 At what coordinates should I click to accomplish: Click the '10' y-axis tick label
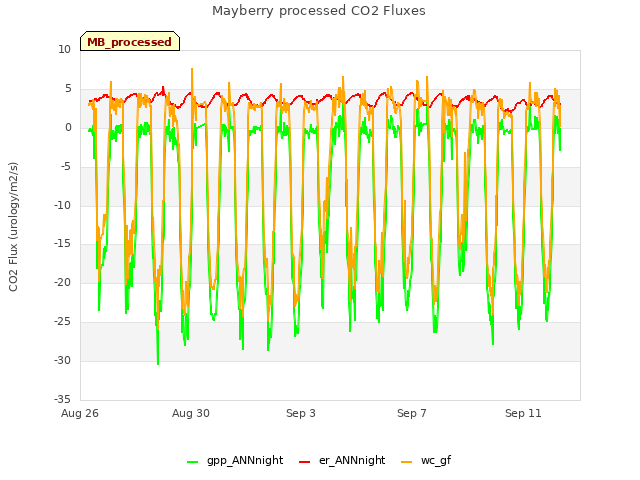[x=64, y=49]
